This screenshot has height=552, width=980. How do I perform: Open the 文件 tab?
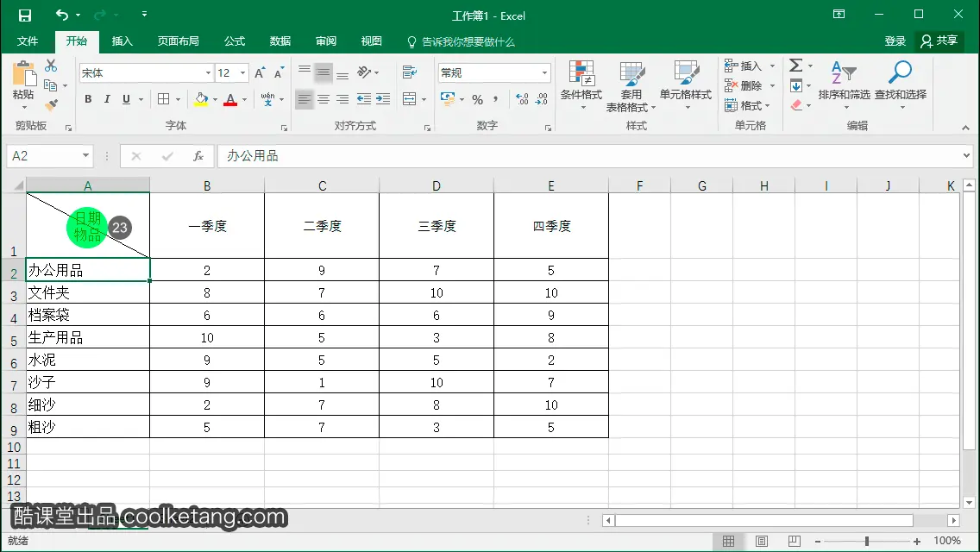point(28,41)
